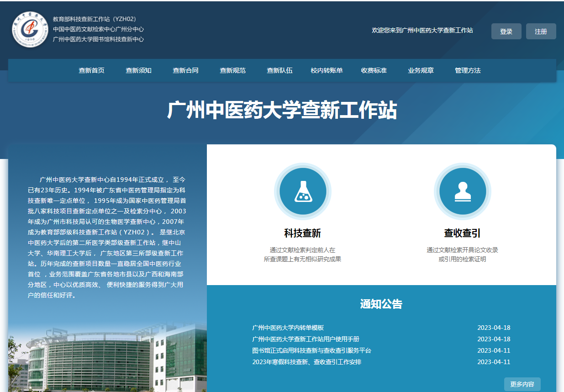Select 查新规范 from the navigation bar
Viewport: 564px width, 392px height.
[233, 70]
